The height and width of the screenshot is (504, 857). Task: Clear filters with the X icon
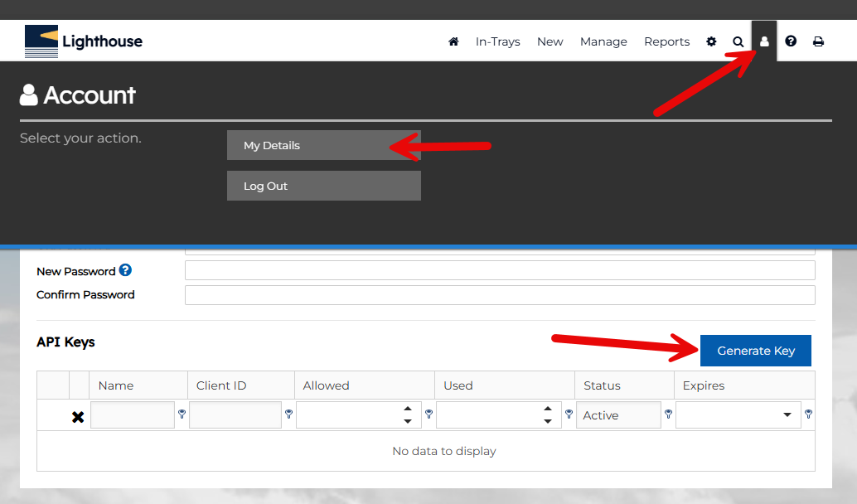pos(78,417)
